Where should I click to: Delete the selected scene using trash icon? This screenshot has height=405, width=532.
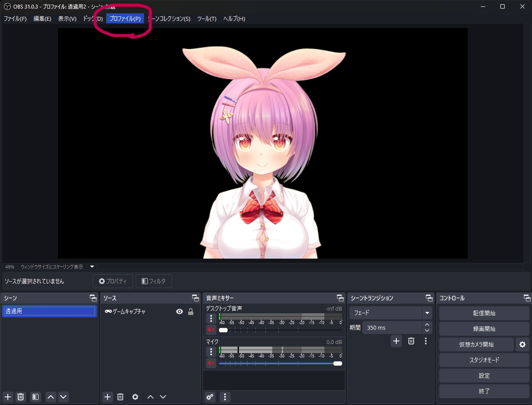[x=20, y=397]
